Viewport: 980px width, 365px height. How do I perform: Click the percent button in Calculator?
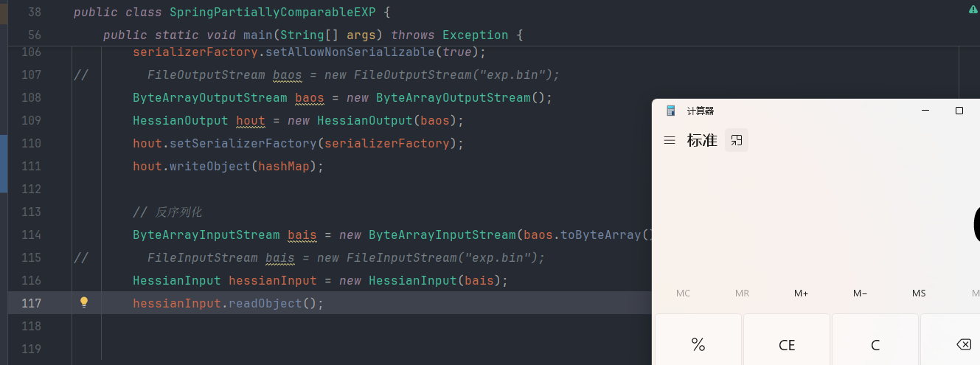(x=698, y=344)
